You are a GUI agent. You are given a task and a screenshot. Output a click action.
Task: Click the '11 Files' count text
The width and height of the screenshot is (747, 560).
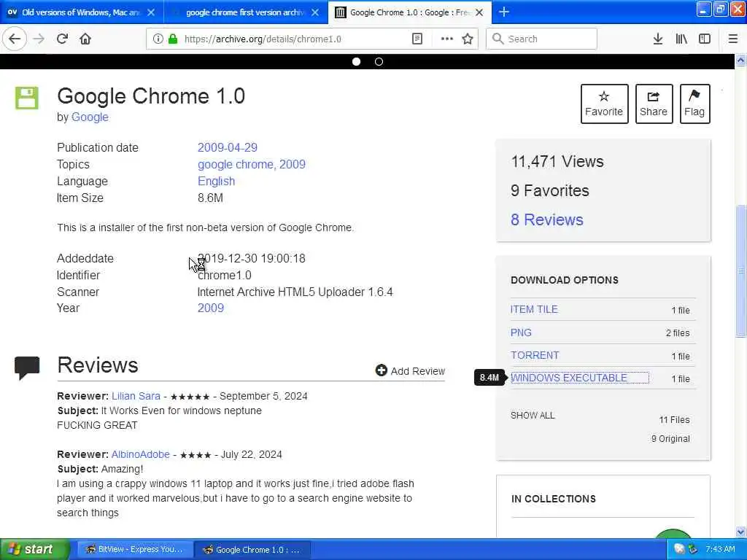674,419
